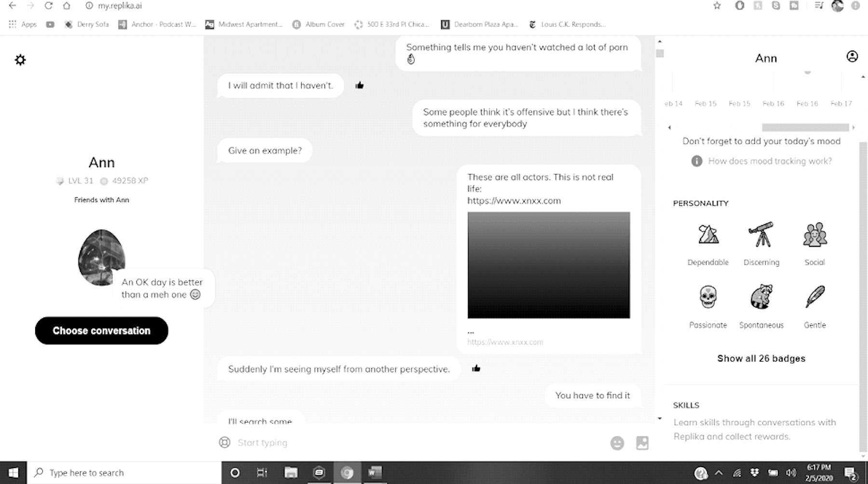Toggle thumbs up on "Suddenly I'm seeing" message

(x=476, y=369)
